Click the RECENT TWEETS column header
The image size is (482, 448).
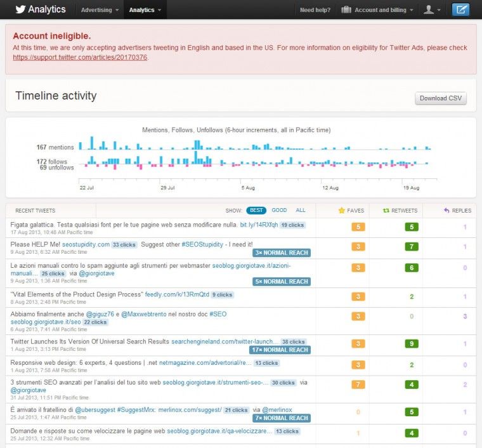pyautogui.click(x=36, y=211)
